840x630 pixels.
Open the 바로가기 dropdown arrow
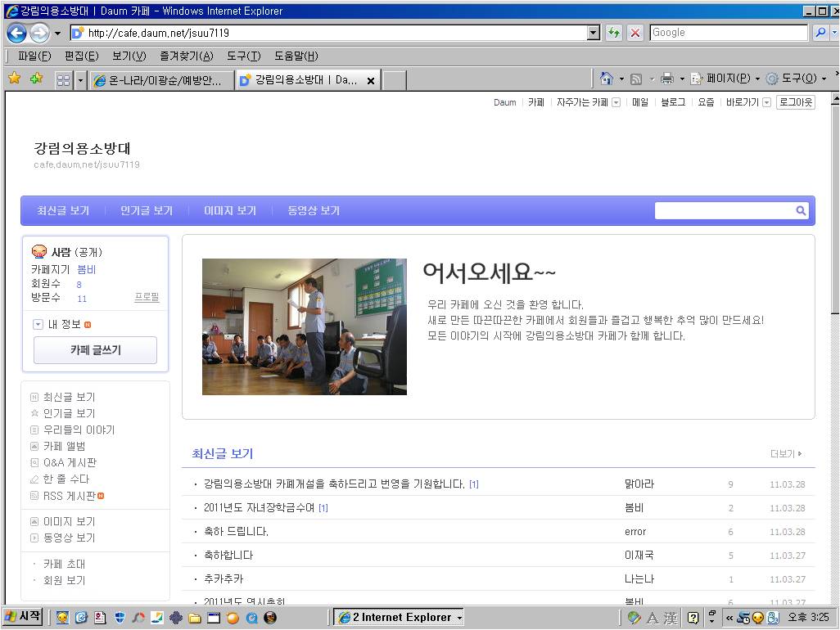pos(766,103)
